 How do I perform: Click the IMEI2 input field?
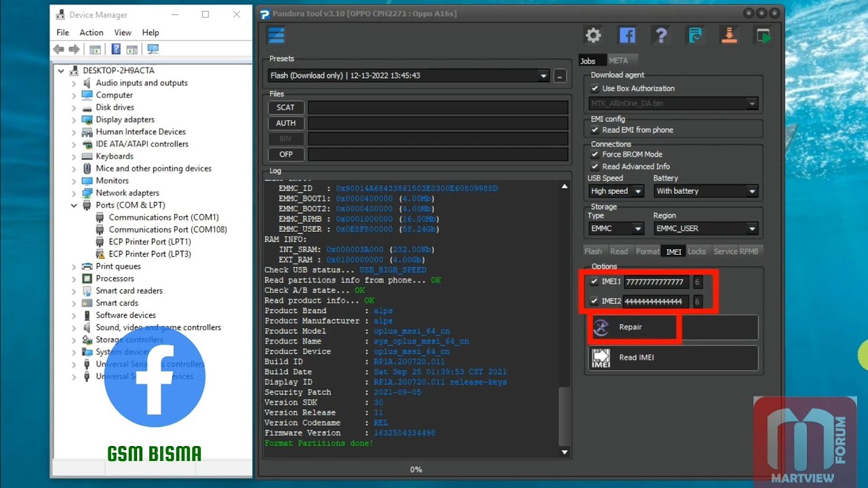pos(656,302)
